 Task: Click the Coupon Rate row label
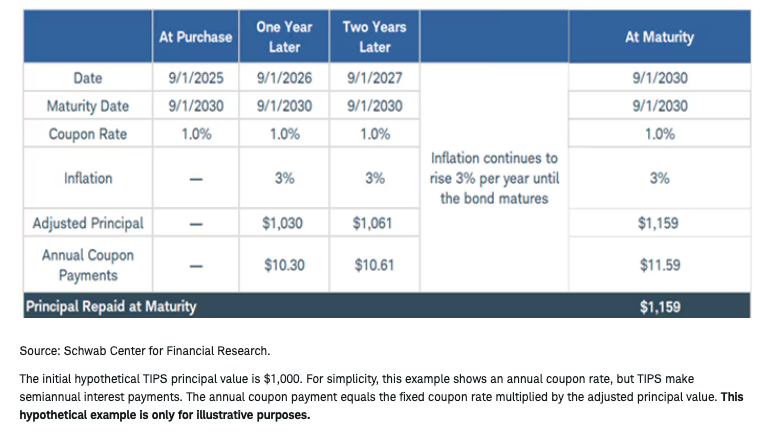(x=88, y=134)
